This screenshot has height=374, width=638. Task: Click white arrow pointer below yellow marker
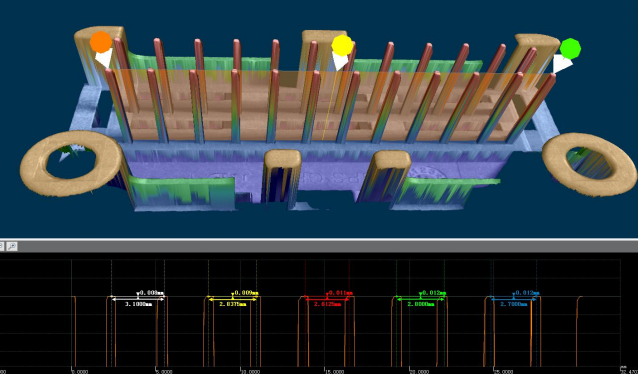[340, 61]
